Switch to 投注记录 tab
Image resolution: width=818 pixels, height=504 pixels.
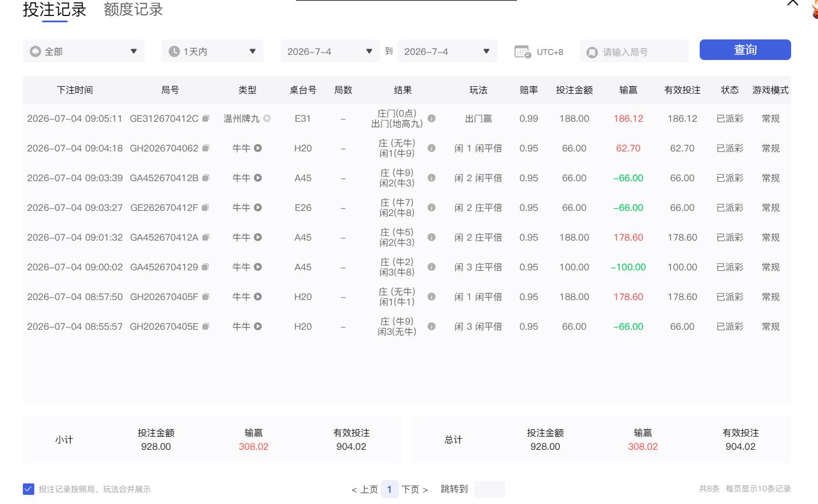click(x=55, y=10)
